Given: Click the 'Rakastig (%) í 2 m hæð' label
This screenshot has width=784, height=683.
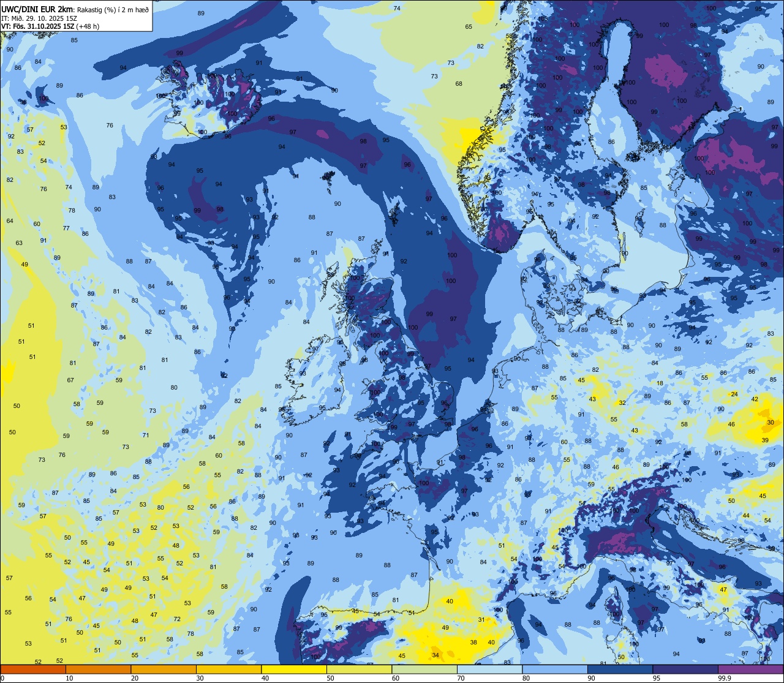Looking at the screenshot, I should 113,9.
